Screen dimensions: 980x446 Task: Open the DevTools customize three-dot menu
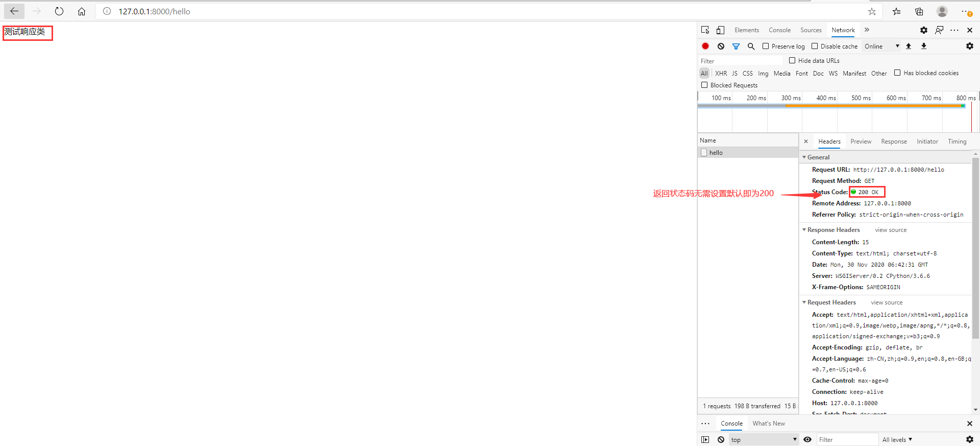[x=954, y=30]
